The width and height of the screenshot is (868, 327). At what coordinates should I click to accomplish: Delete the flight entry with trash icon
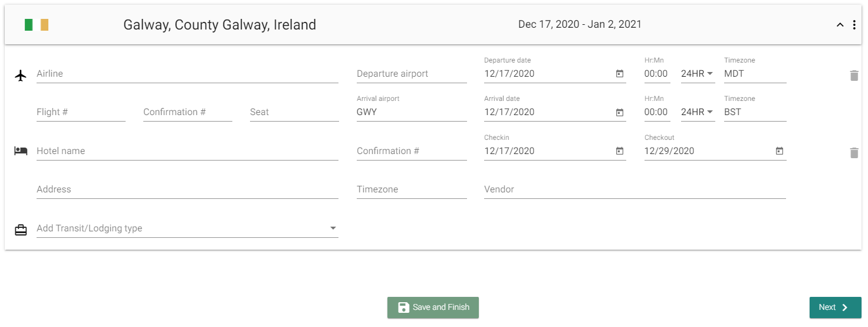(854, 76)
